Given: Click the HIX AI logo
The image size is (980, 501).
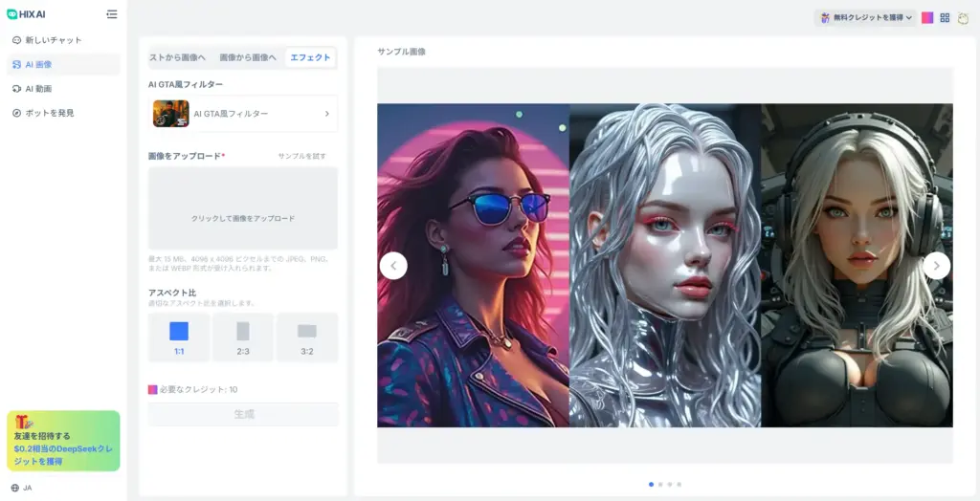Looking at the screenshot, I should coord(26,14).
